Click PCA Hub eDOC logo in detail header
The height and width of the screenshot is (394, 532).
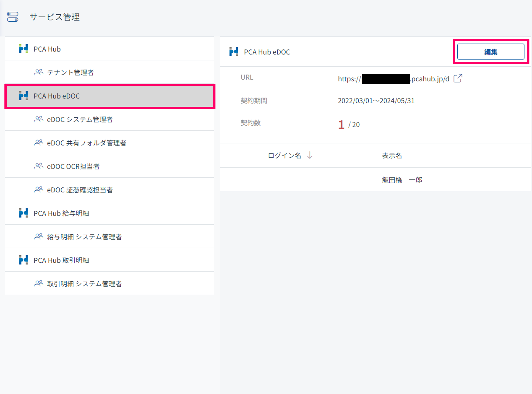(233, 52)
